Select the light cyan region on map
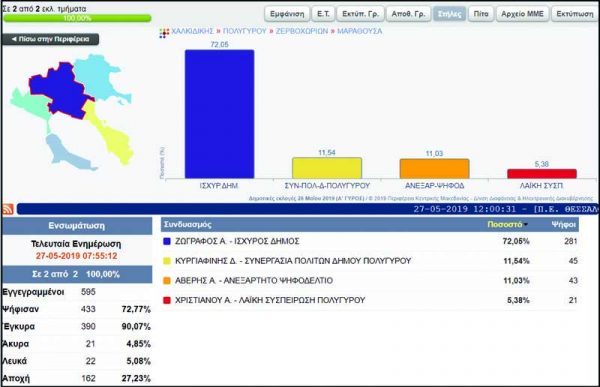600x387 pixels. click(x=101, y=78)
